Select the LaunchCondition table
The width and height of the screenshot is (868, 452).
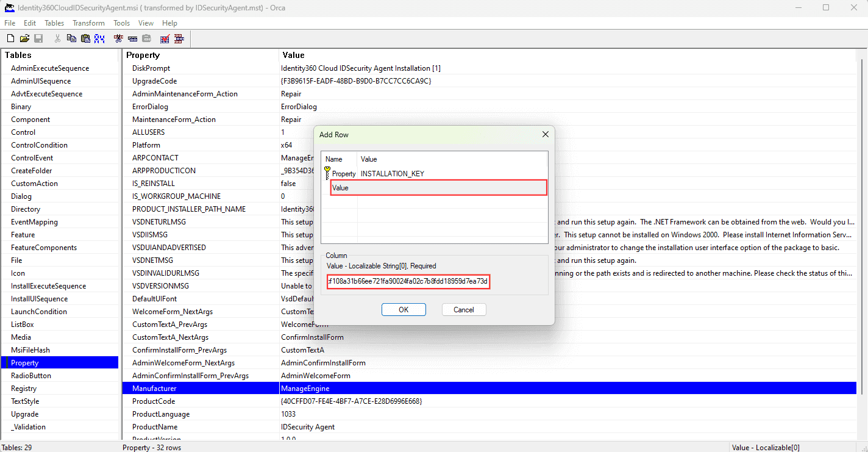click(x=39, y=312)
